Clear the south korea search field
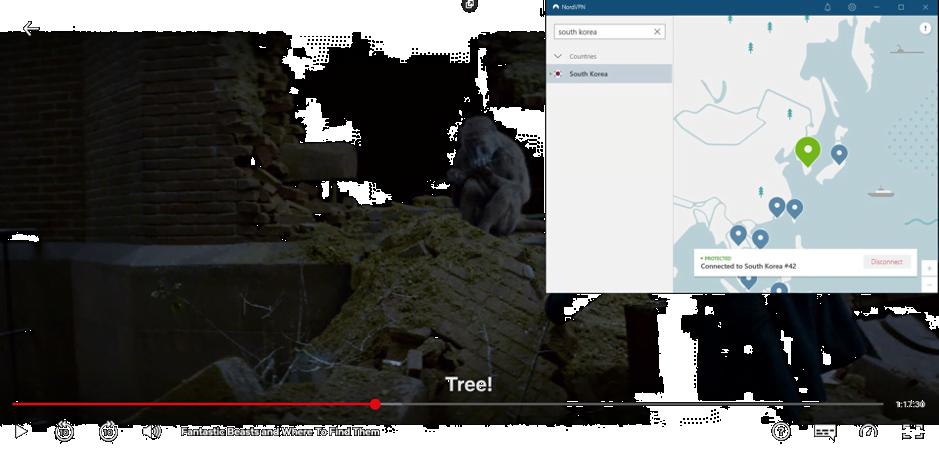The image size is (939, 458). (657, 32)
